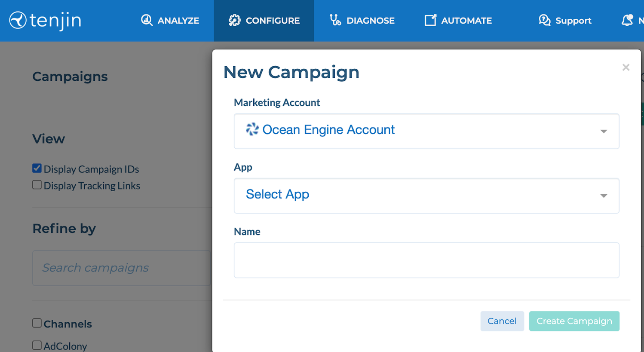Open the DIAGNOSE menu
The width and height of the screenshot is (644, 352).
[362, 21]
